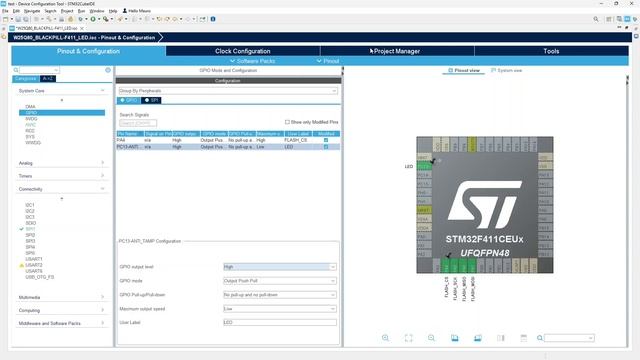Open the GPIO Pull-up/Pull-down dropdown
Screen dimensions: 640x360
click(280, 295)
